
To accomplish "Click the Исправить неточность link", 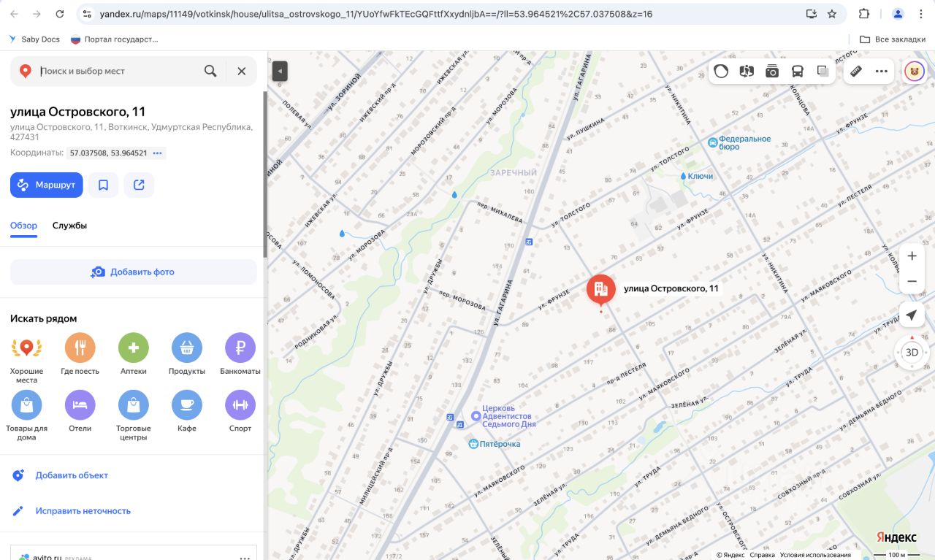I will click(x=83, y=511).
